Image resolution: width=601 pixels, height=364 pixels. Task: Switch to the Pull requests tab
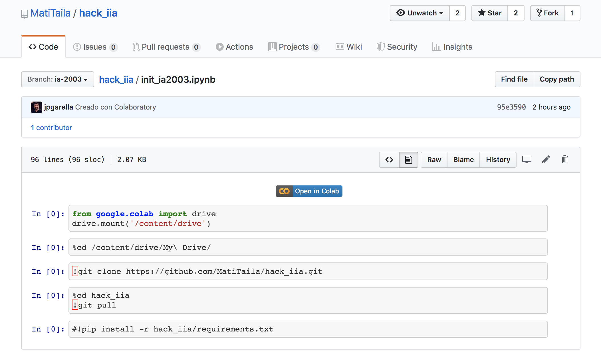point(166,47)
